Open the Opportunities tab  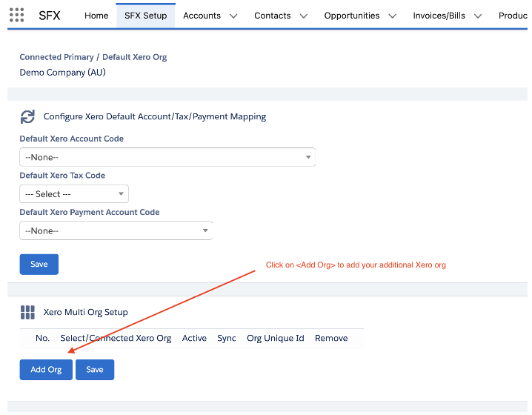(x=352, y=16)
